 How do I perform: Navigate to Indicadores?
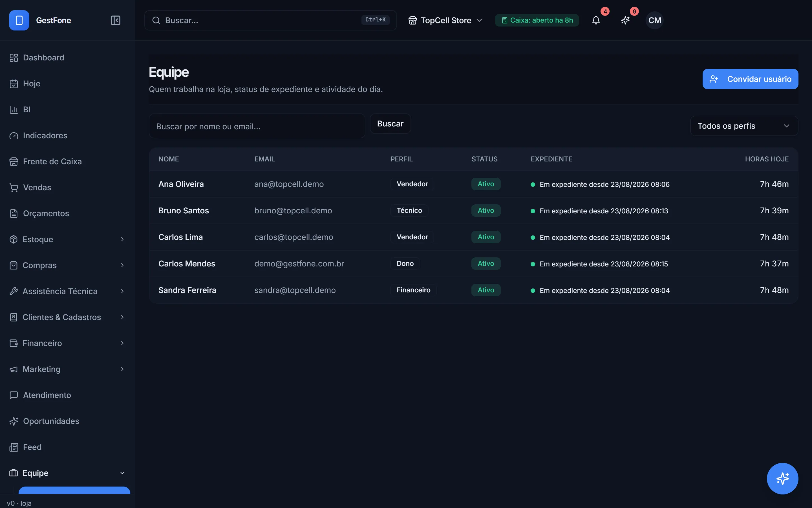coord(67,135)
